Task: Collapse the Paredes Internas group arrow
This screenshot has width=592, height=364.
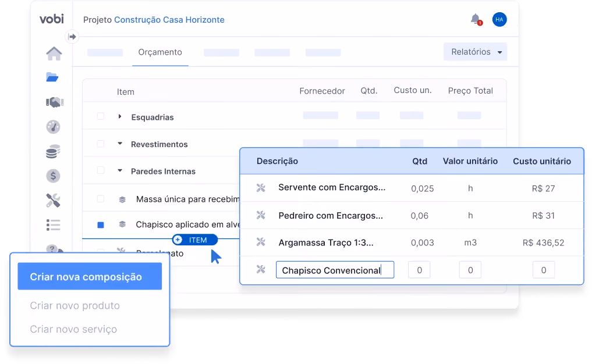Action: (120, 170)
